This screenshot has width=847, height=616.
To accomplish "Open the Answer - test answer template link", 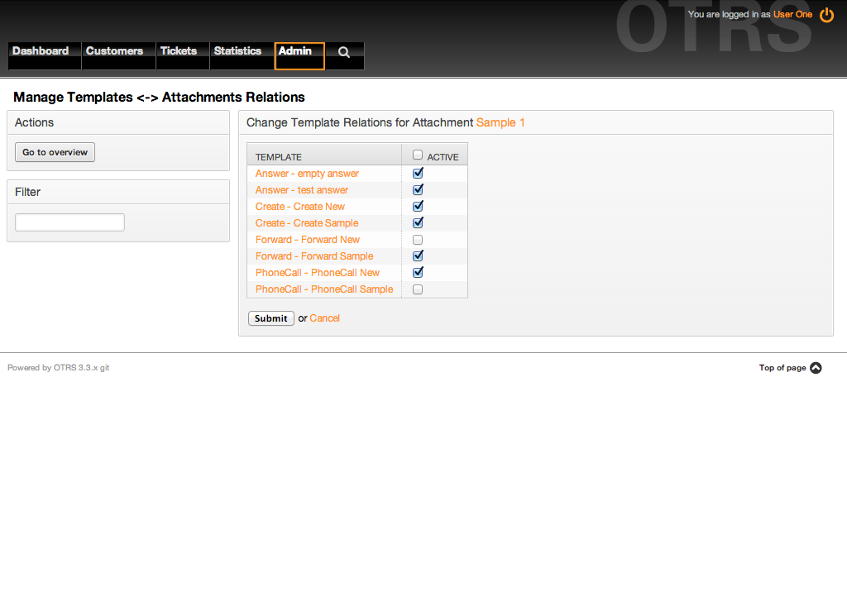I will coord(301,190).
